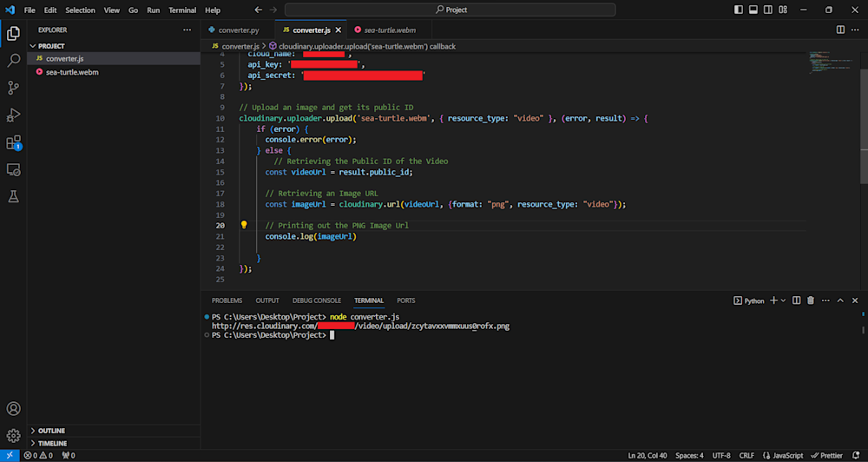Open the Help menu

(x=213, y=10)
